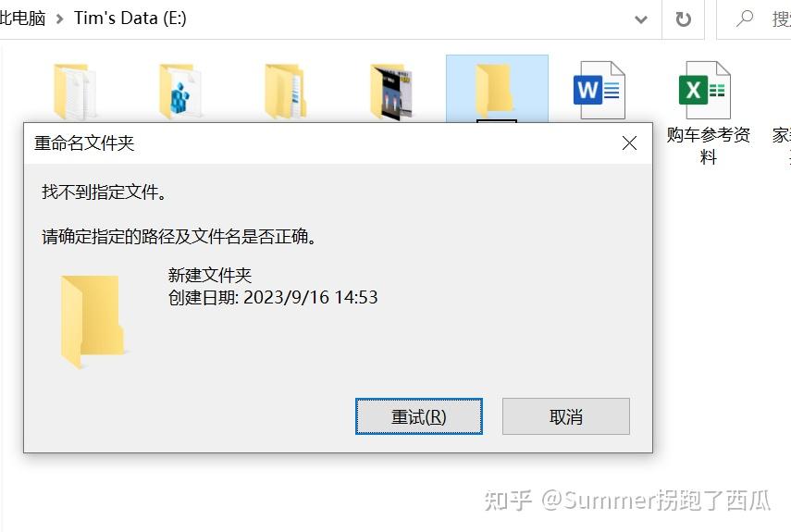The width and height of the screenshot is (791, 532).
Task: Close the rename folder dialog
Action: pyautogui.click(x=629, y=143)
